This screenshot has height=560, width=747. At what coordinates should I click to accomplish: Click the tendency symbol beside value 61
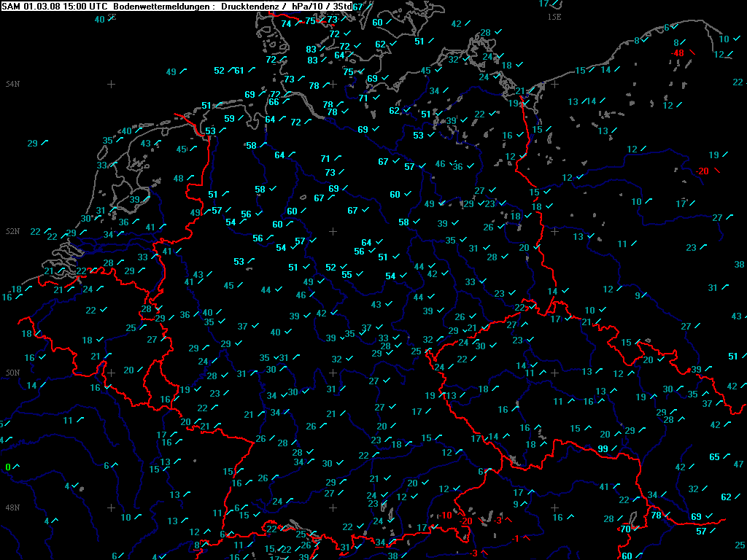(252, 70)
